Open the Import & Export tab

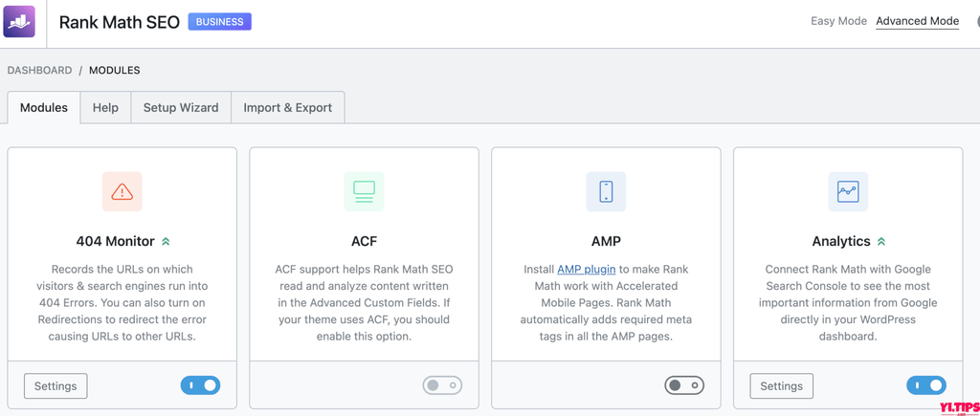pyautogui.click(x=287, y=107)
